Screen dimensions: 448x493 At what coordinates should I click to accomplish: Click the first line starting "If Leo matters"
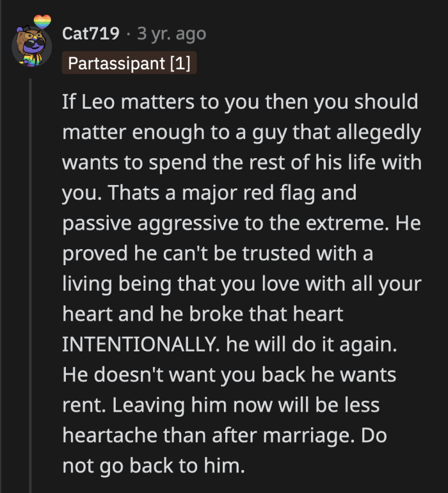point(239,102)
